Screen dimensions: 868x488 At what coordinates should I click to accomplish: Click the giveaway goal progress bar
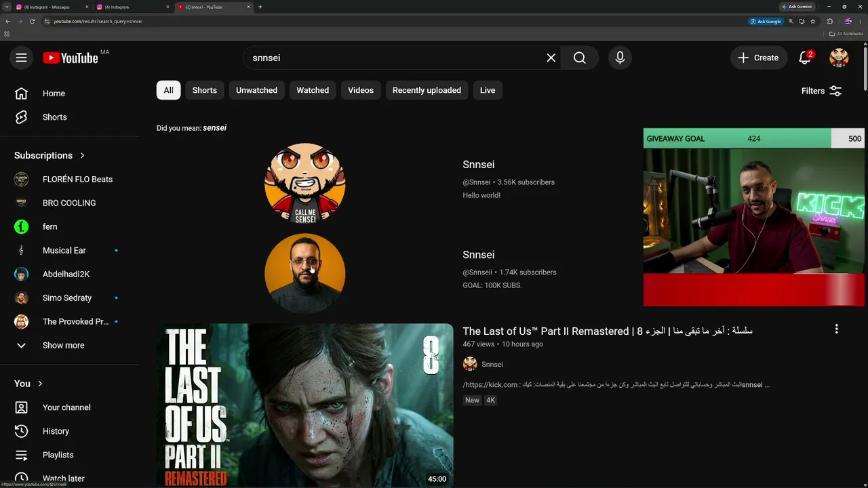tap(754, 138)
